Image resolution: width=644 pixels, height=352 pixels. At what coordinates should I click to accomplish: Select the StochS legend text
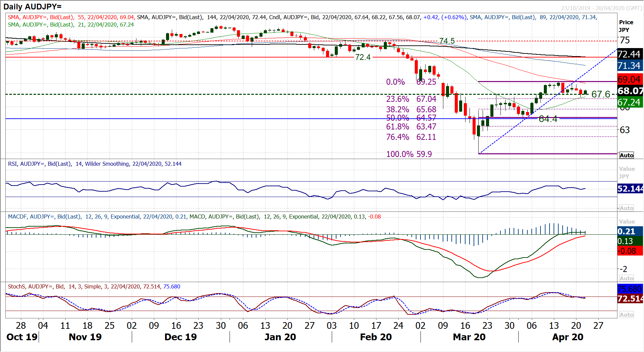point(94,286)
